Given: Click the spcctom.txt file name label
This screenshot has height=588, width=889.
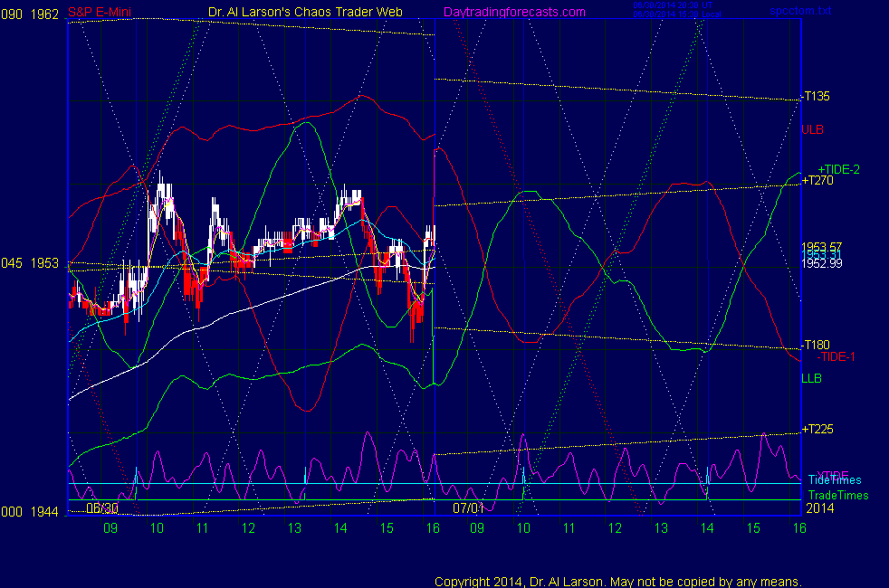Looking at the screenshot, I should point(800,11).
